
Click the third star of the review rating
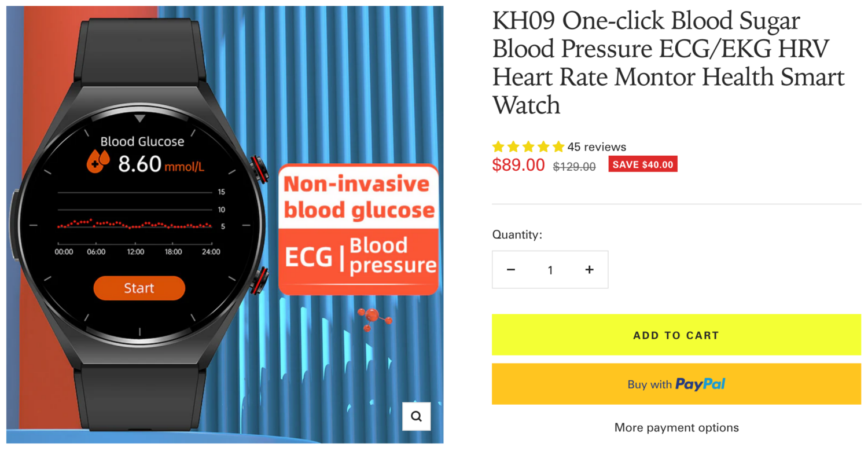pyautogui.click(x=528, y=146)
